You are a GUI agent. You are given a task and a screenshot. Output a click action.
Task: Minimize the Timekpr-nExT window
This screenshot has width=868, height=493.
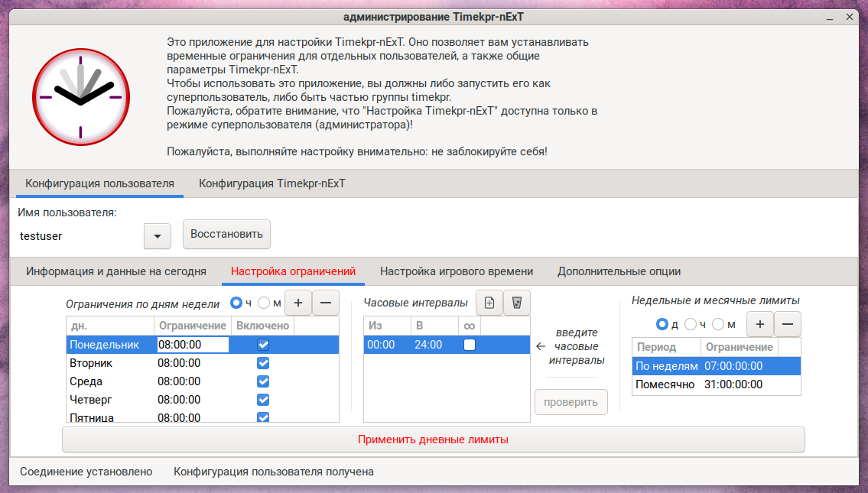830,17
